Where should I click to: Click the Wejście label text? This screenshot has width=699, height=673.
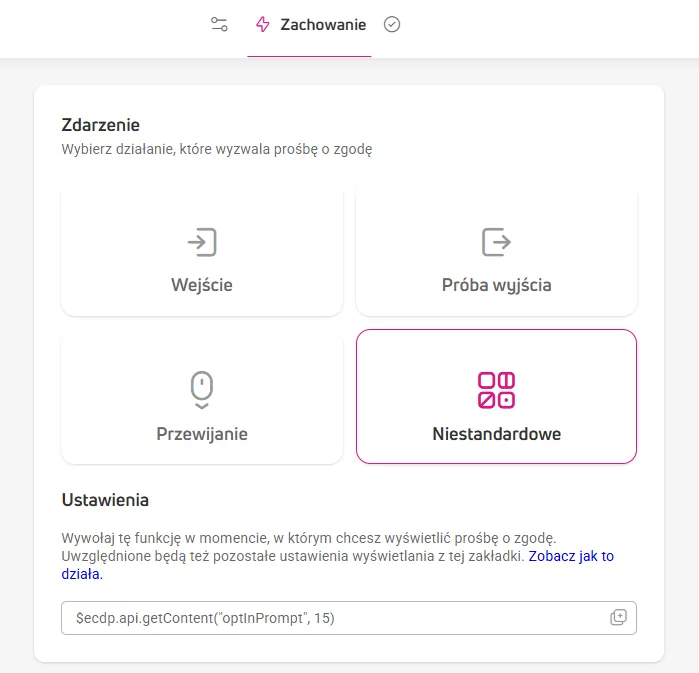pos(202,285)
